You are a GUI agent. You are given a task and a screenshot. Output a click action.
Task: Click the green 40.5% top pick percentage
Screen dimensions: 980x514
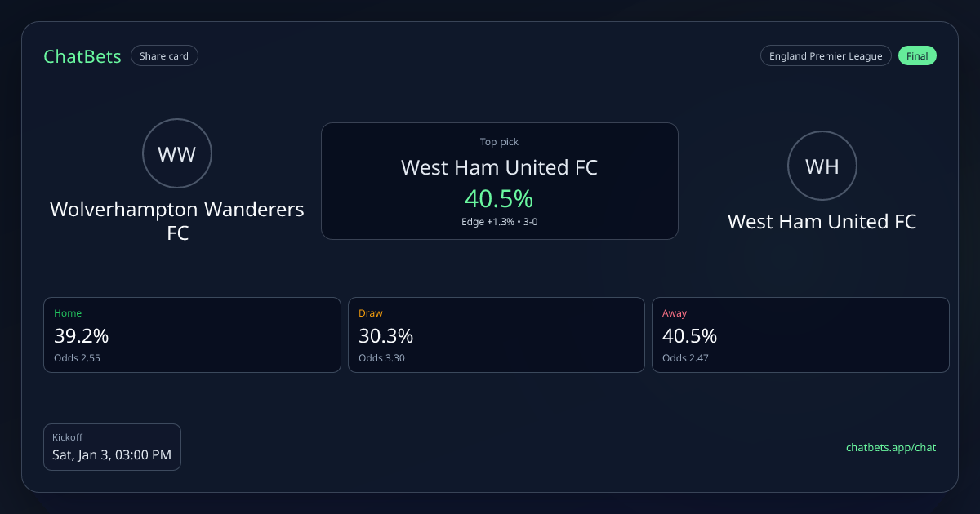click(499, 198)
